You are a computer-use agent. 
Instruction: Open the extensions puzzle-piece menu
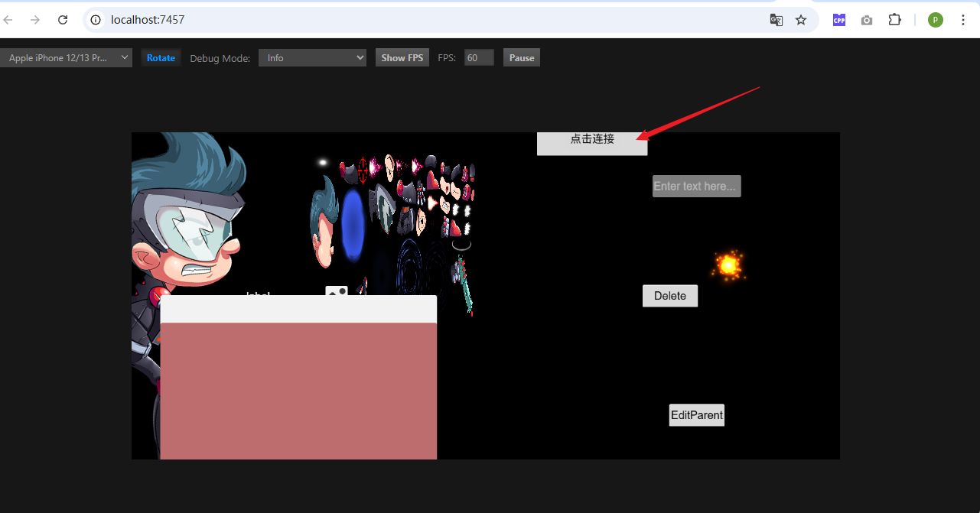(894, 20)
